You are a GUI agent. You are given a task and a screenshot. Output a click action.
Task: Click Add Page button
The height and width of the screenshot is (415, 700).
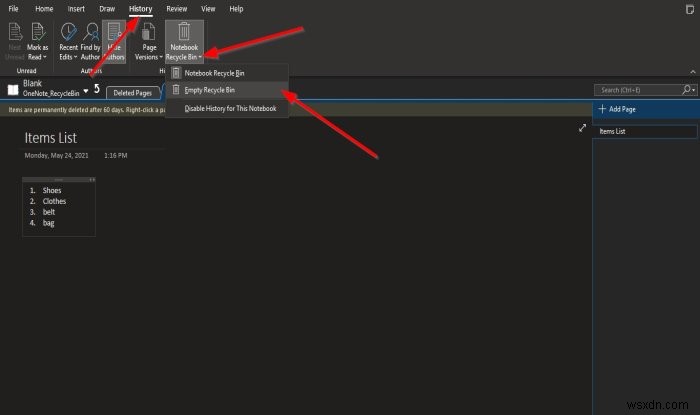tap(617, 109)
